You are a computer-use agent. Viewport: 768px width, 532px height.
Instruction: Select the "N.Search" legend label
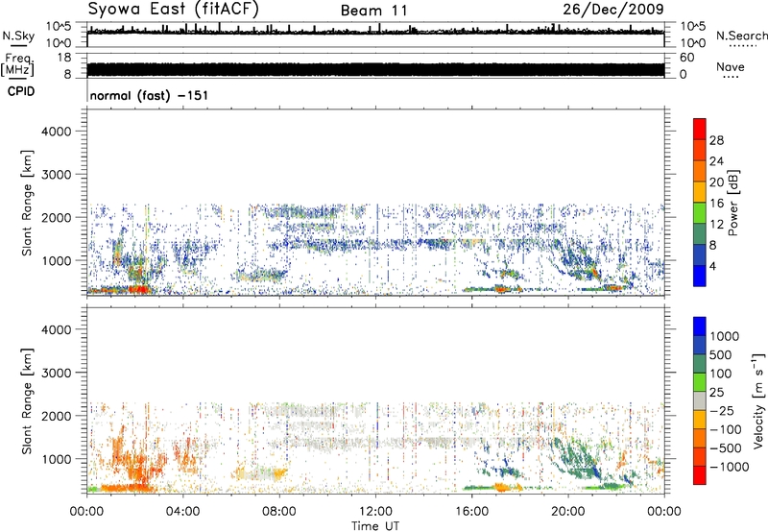tap(741, 36)
